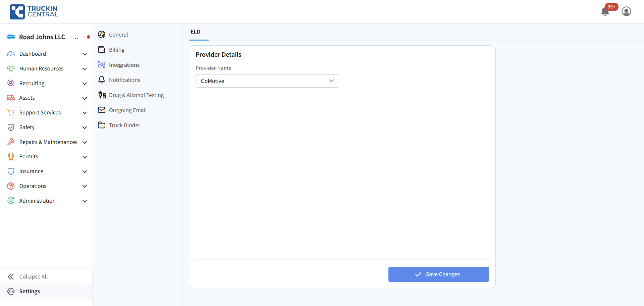Click the notifications bell icon
This screenshot has height=306, width=644.
[x=605, y=12]
